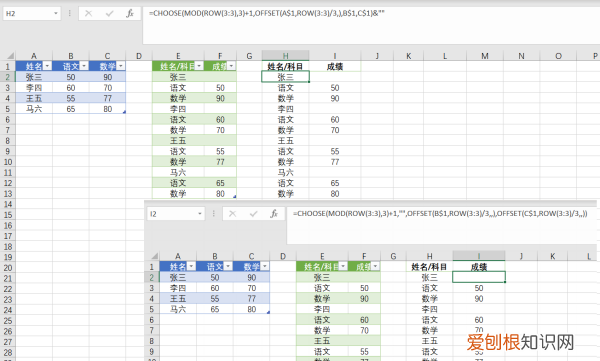The width and height of the screenshot is (600, 361).
Task: Click cell I6 value 60 in lower sheet
Action: click(x=479, y=320)
